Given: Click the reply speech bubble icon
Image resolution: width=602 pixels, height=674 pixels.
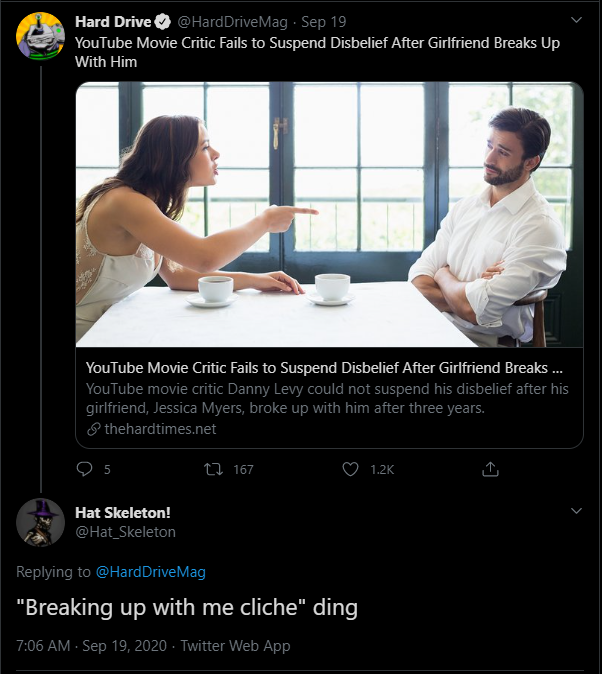Looking at the screenshot, I should coord(84,469).
